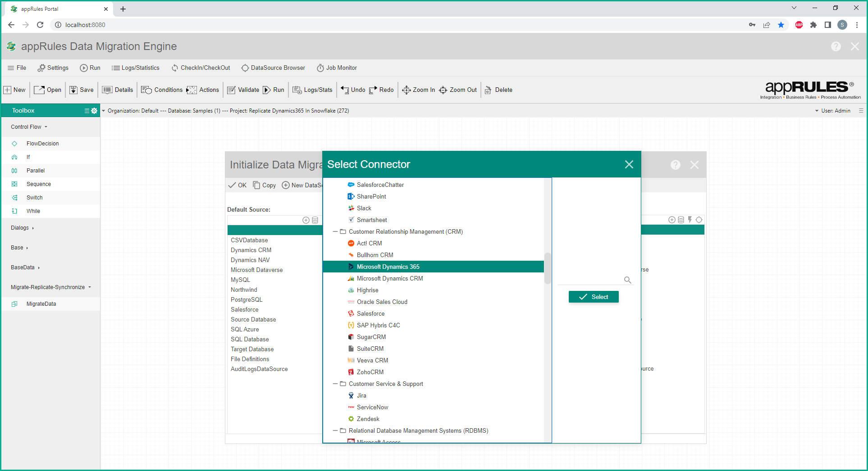
Task: Click the browser address bar
Action: [397, 25]
